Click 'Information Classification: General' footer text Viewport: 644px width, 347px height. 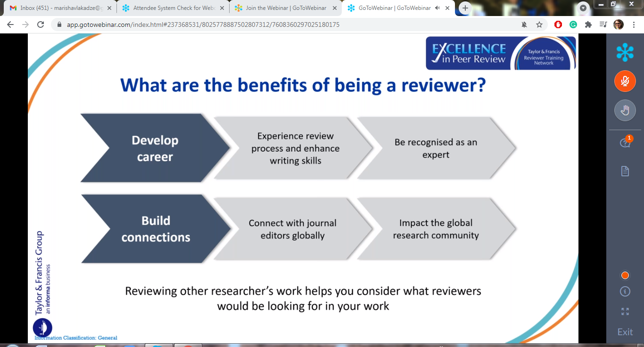pos(76,338)
